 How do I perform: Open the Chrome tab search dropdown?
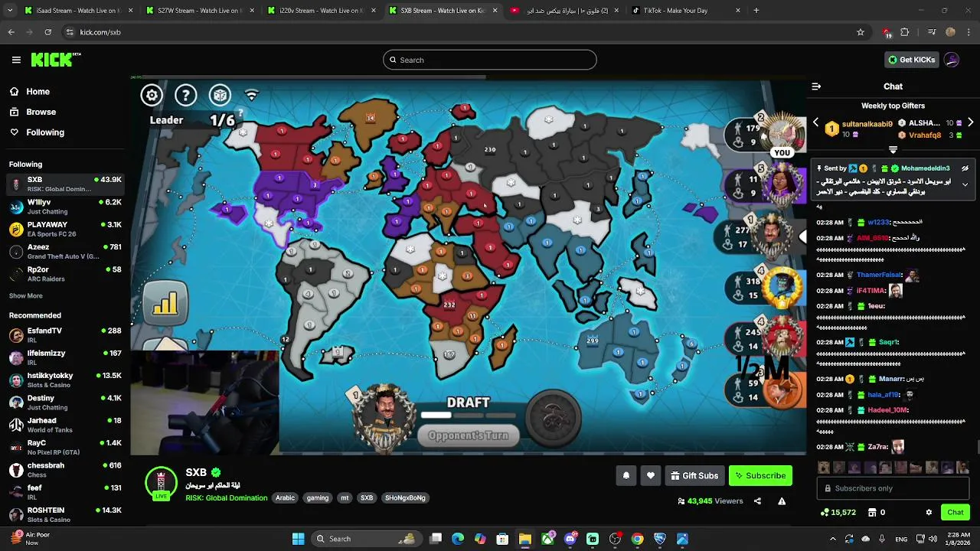(x=11, y=11)
